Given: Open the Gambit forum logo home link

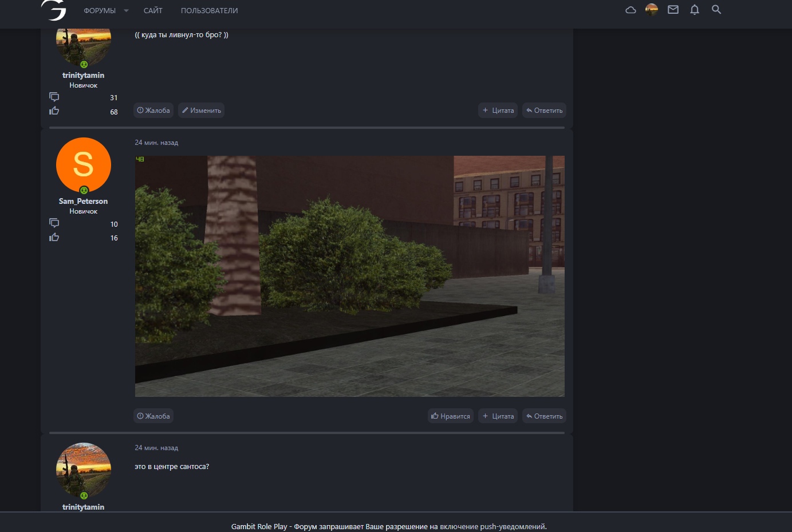Looking at the screenshot, I should [x=54, y=10].
